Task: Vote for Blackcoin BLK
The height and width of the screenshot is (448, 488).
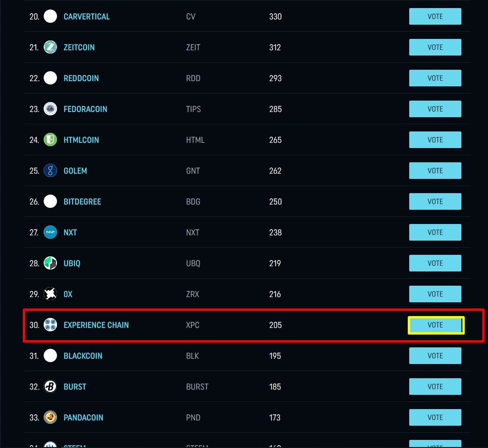Action: [x=435, y=356]
